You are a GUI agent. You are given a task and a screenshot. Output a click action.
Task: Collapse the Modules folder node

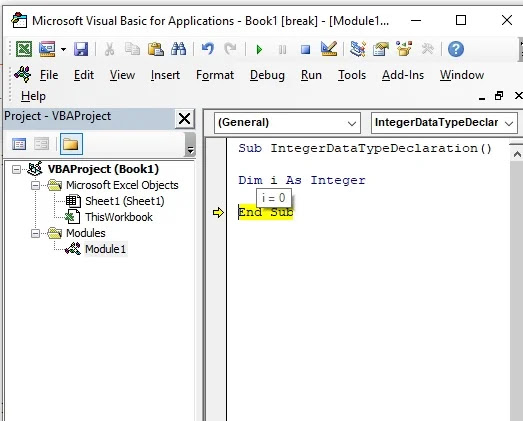(35, 234)
